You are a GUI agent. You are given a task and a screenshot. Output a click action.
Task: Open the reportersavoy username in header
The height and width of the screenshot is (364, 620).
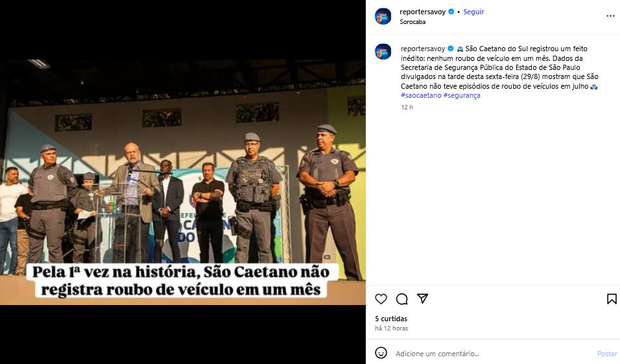coord(422,12)
